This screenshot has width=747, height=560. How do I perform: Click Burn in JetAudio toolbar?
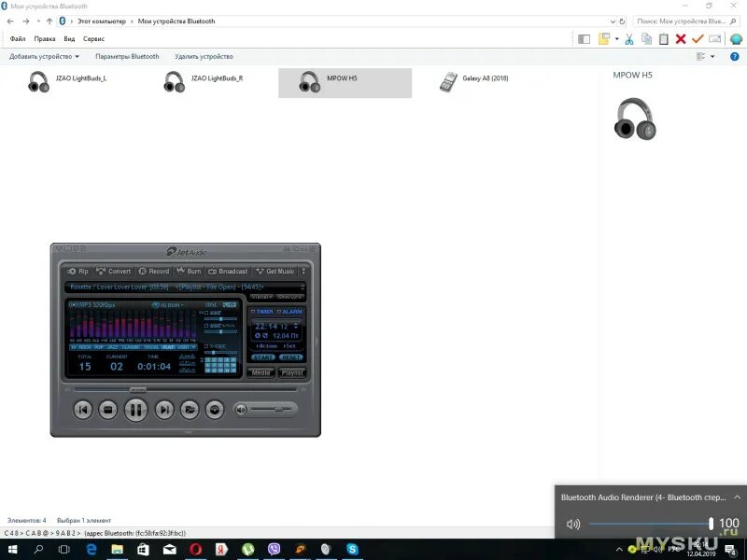coord(190,272)
